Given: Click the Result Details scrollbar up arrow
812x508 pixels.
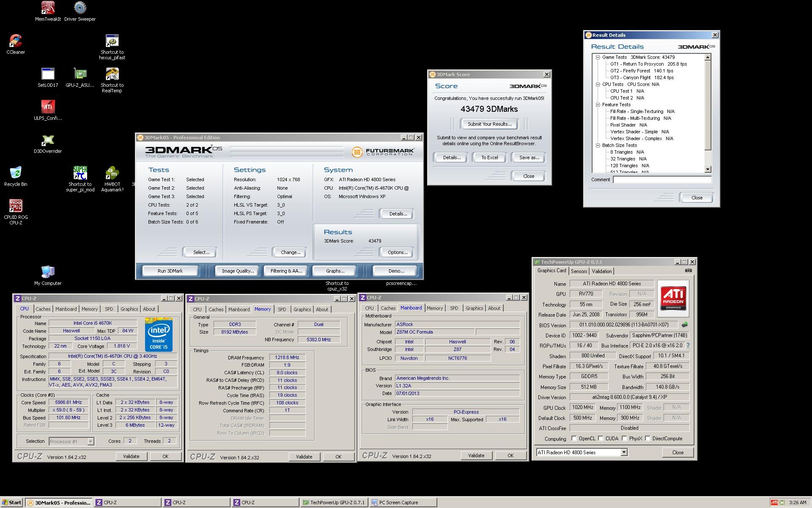Looking at the screenshot, I should click(x=708, y=57).
